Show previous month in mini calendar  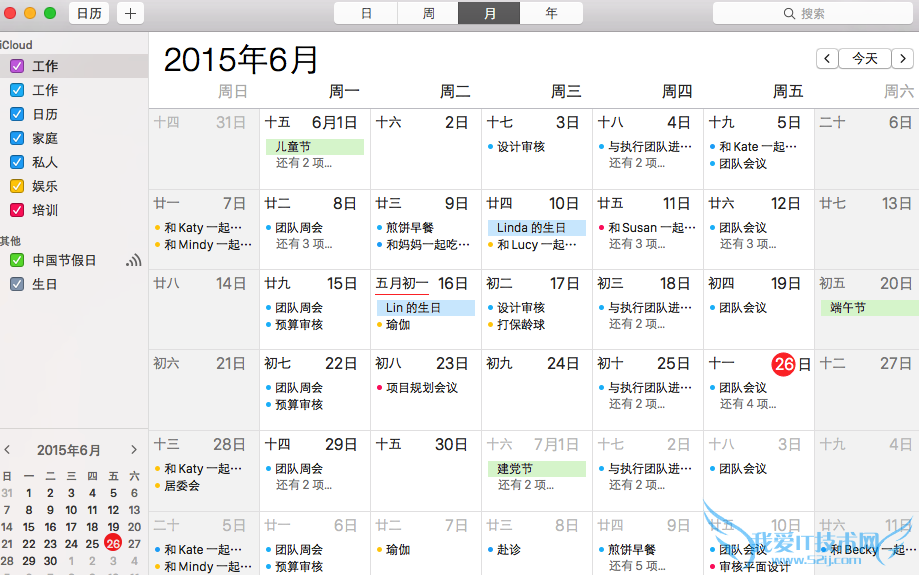pyautogui.click(x=8, y=450)
